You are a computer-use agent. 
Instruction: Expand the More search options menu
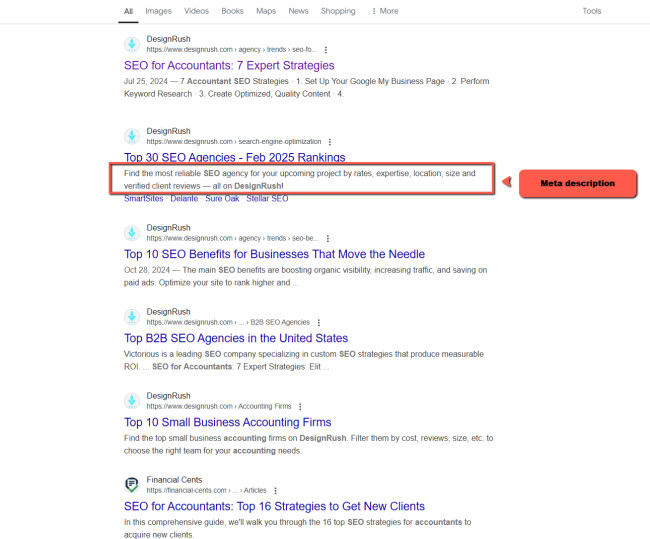click(385, 11)
